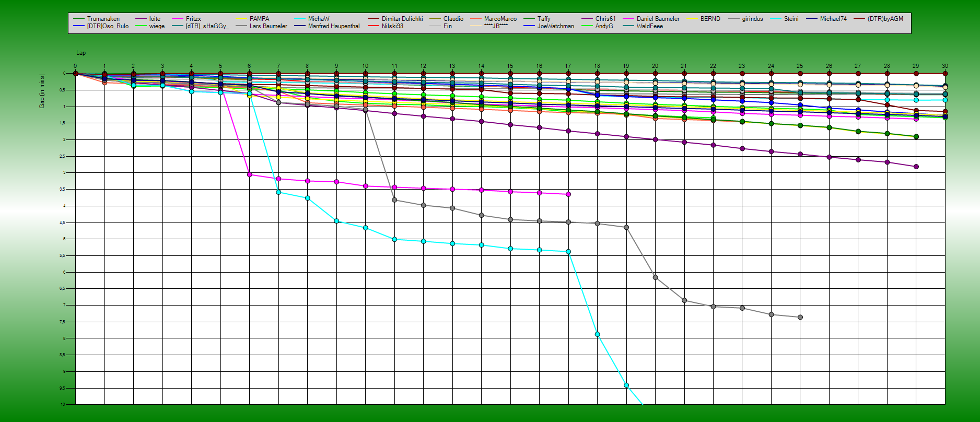Screen dimensions: 980x422
Task: Click Daniel Baumeler legend label
Action: pyautogui.click(x=658, y=19)
